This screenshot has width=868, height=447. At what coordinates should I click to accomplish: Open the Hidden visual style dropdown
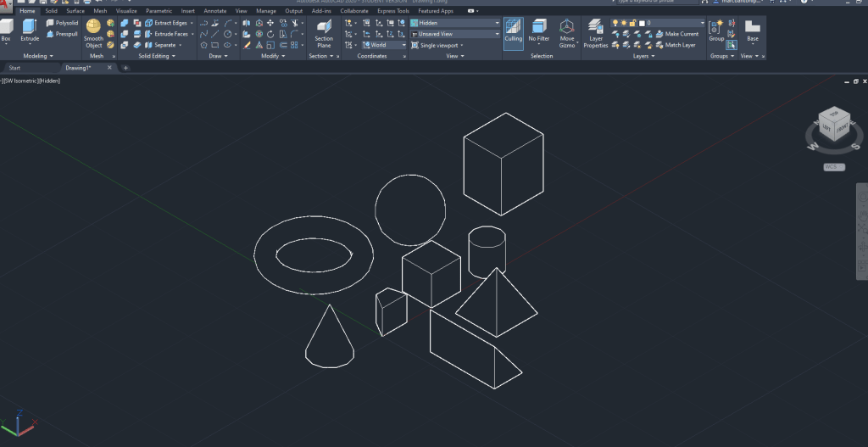[x=453, y=23]
